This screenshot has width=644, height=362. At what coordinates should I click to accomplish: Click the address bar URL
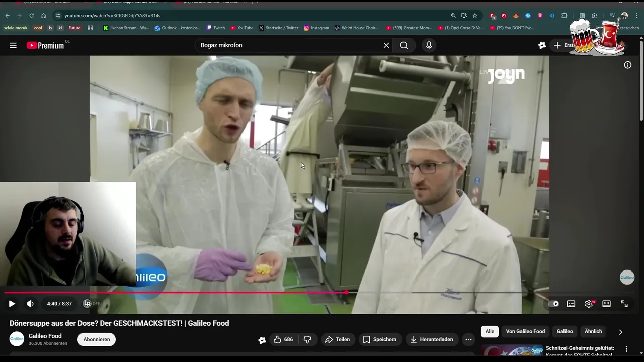tap(112, 16)
